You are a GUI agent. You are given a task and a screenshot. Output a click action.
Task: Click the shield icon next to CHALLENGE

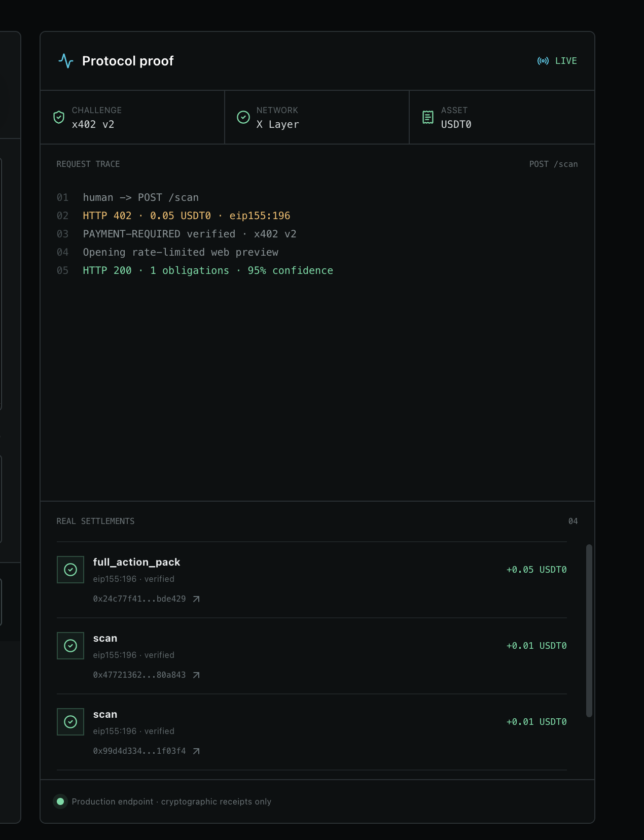pos(59,117)
